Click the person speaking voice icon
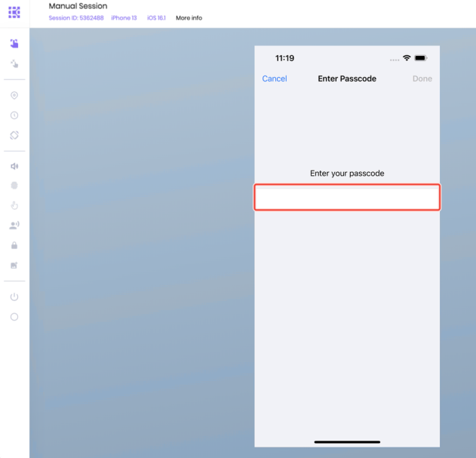The height and width of the screenshot is (458, 476). click(x=14, y=225)
